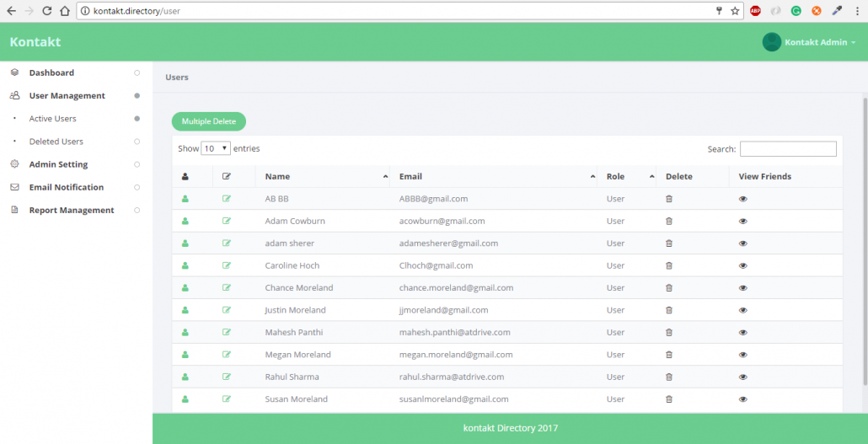Sort table by Email column header

493,177
